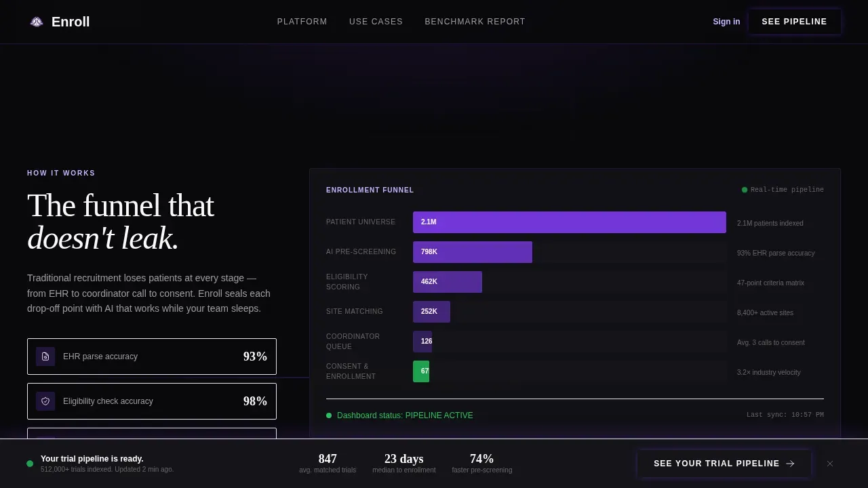Click the green Dashboard status indicator dot
This screenshot has height=488, width=868.
pos(329,415)
